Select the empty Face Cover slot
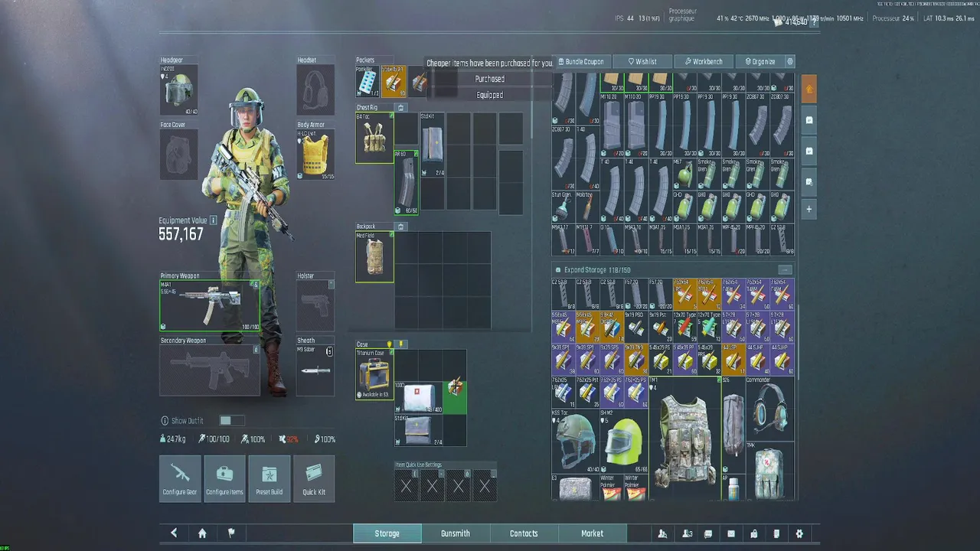Image resolution: width=980 pixels, height=551 pixels. click(178, 155)
